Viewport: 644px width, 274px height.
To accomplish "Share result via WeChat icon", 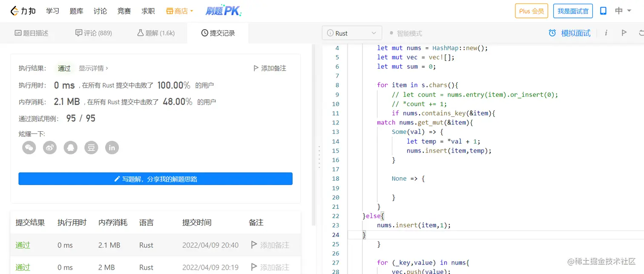I will (29, 147).
